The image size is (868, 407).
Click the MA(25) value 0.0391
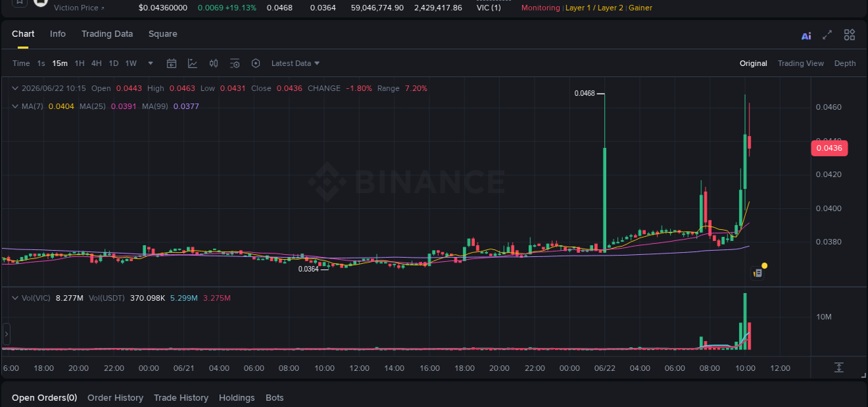coord(124,106)
